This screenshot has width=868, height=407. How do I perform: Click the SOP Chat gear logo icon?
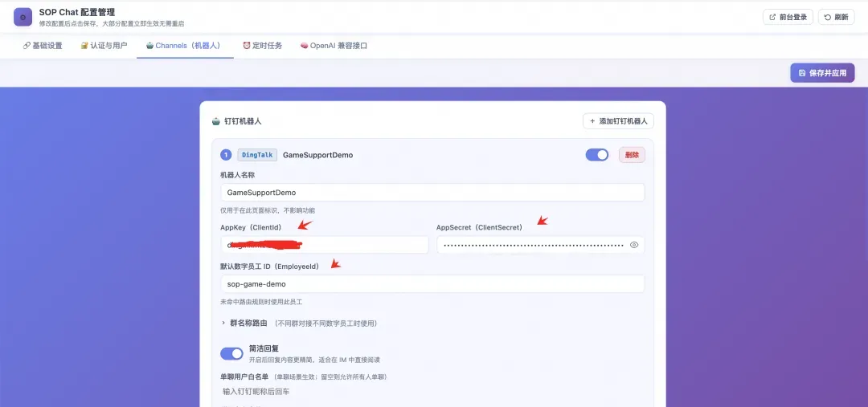click(23, 17)
